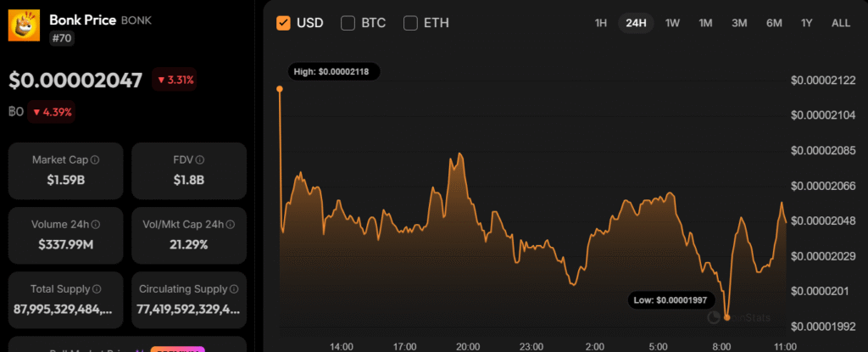The height and width of the screenshot is (352, 868).
Task: Uncheck the USD currency checkbox
Action: tap(284, 23)
